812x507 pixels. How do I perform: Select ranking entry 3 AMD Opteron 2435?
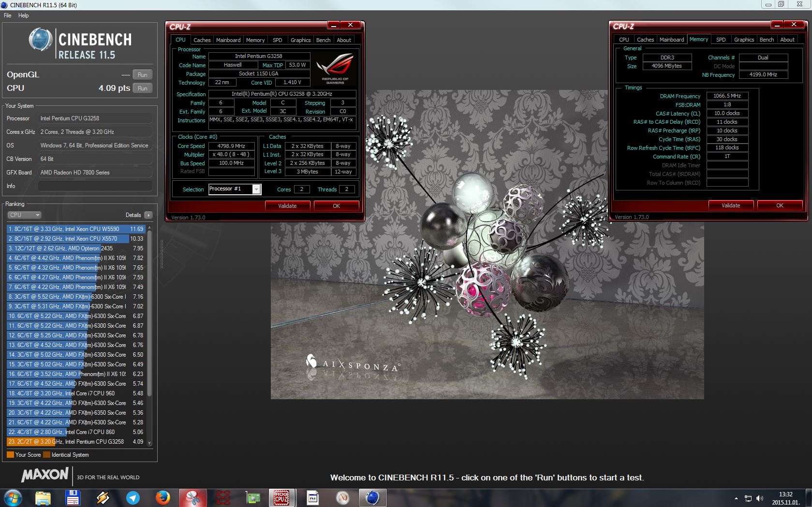click(x=76, y=248)
